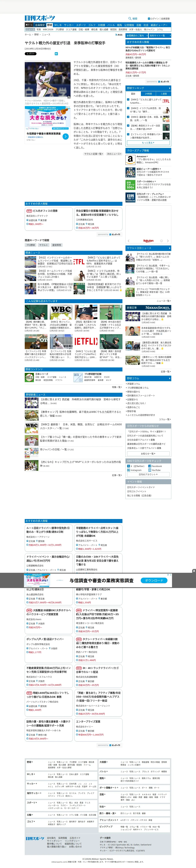Image resolution: width=196 pixels, height=868 pixels.
Task: Open the YouTube social icon
Action: pyautogui.click(x=150, y=470)
